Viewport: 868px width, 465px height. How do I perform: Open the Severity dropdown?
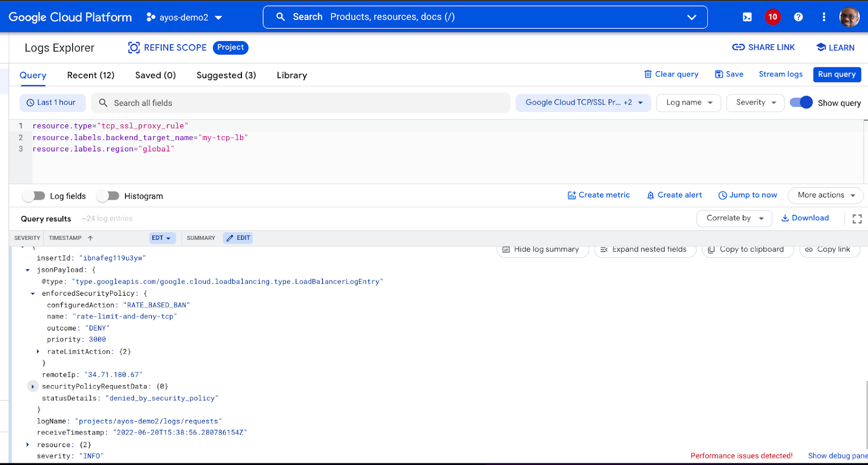756,103
